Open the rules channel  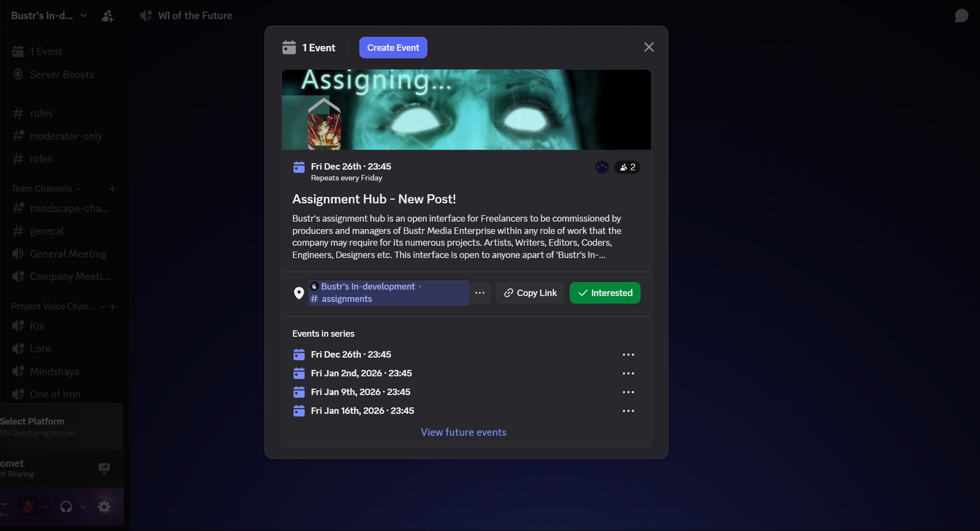coord(41,113)
